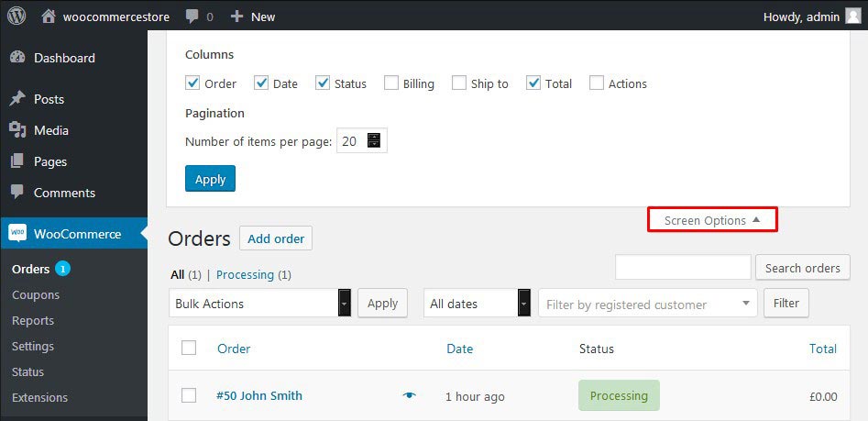Open the WordPress logo menu

pyautogui.click(x=16, y=17)
